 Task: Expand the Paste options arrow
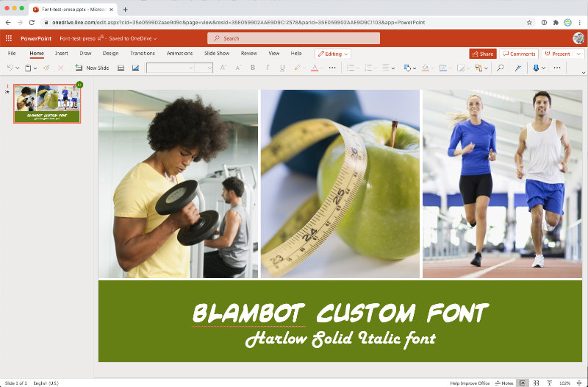pos(35,68)
